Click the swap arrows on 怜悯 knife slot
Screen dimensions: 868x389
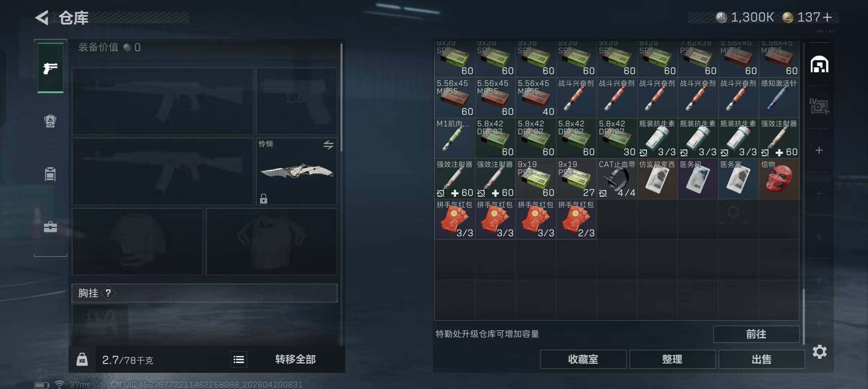[328, 145]
